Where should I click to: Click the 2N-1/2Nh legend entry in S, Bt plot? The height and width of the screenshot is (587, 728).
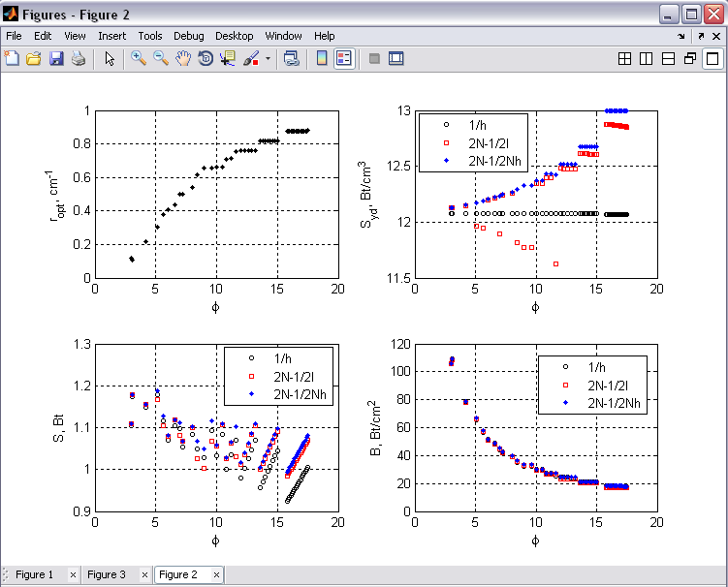click(x=300, y=394)
